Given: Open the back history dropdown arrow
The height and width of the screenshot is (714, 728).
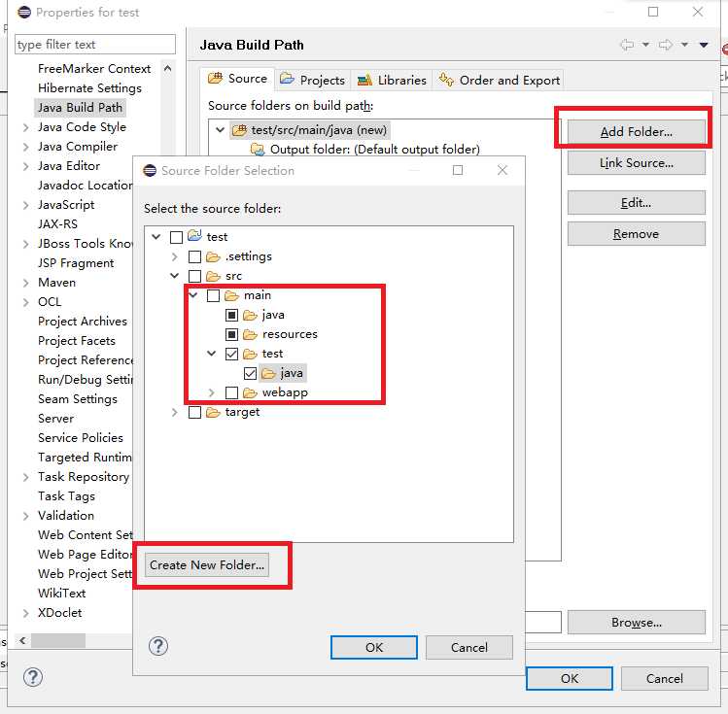Looking at the screenshot, I should tap(645, 45).
